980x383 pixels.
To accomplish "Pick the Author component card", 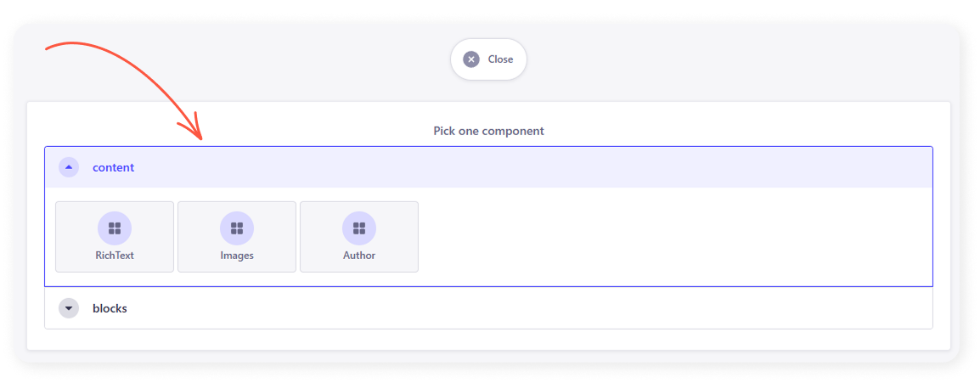I will coord(359,237).
